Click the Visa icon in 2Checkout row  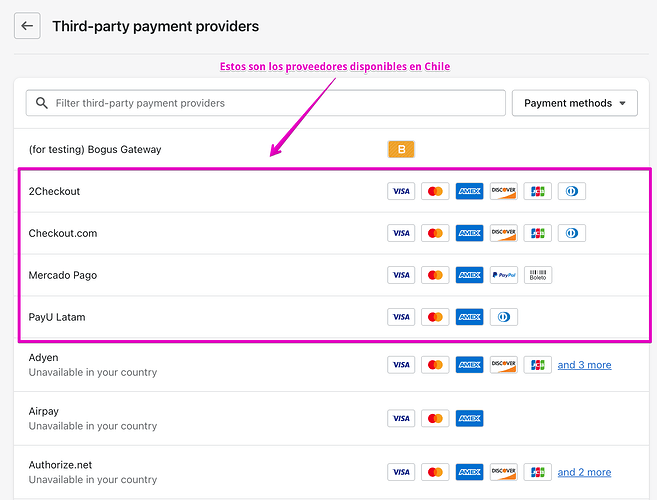[401, 191]
